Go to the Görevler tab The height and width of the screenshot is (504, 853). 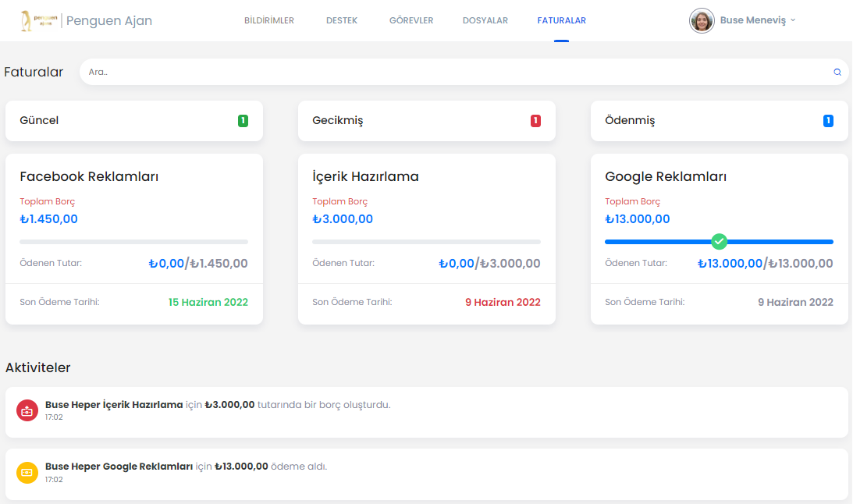[x=411, y=20]
